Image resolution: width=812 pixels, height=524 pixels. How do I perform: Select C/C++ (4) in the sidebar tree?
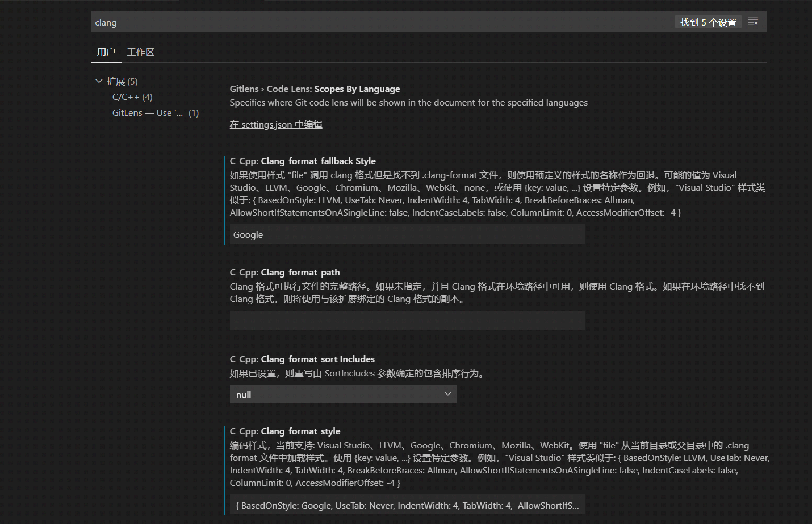[x=132, y=97]
